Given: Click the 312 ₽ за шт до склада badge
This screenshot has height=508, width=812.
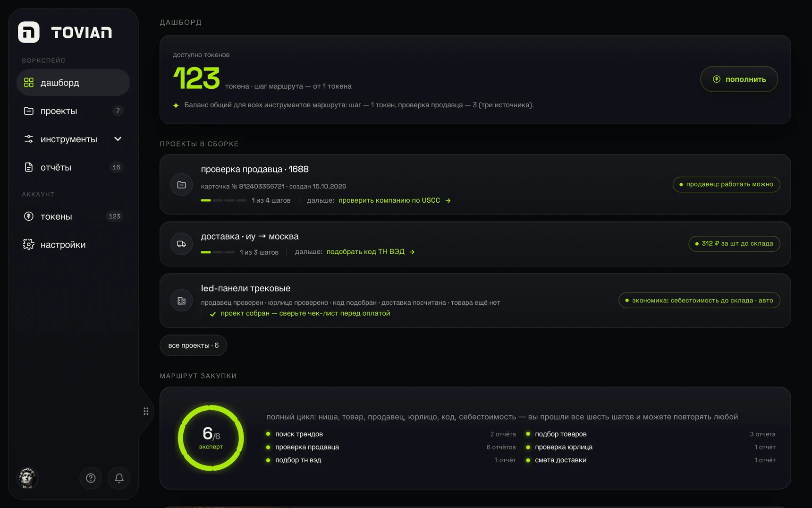Looking at the screenshot, I should pos(734,243).
